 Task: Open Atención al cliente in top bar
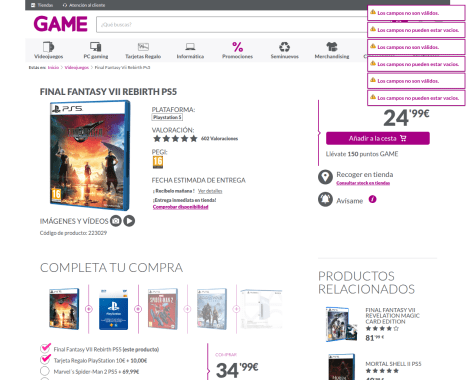point(84,5)
